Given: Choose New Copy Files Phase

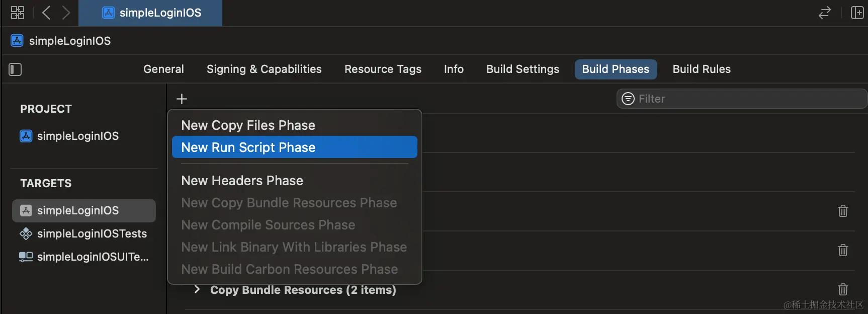Looking at the screenshot, I should (248, 125).
